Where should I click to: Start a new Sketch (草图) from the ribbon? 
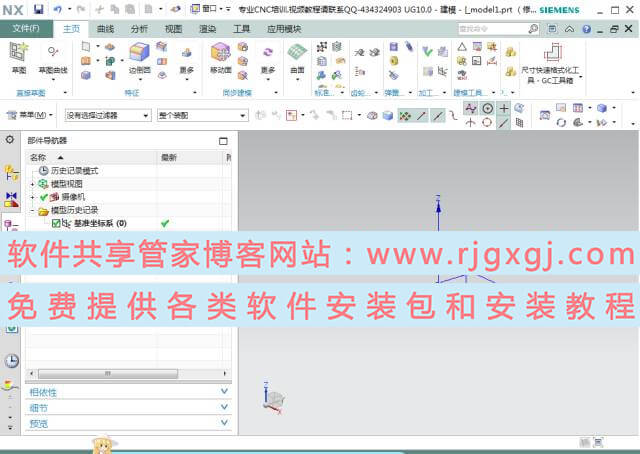tap(18, 58)
